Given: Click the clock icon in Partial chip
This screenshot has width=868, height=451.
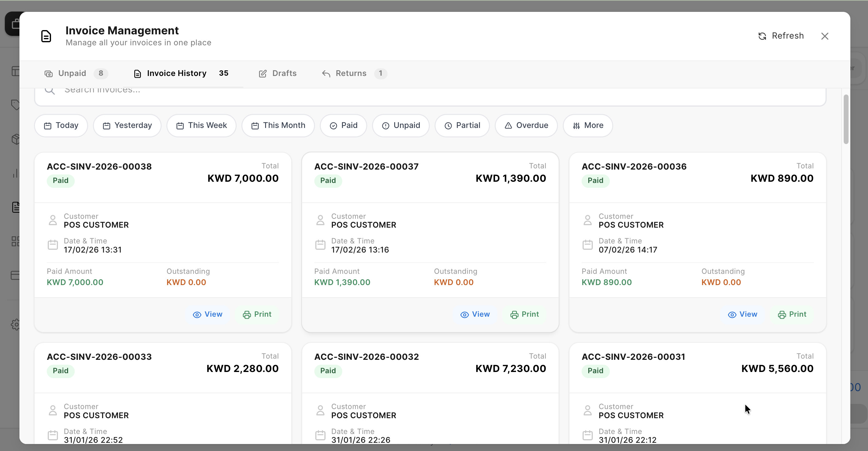Looking at the screenshot, I should (448, 126).
